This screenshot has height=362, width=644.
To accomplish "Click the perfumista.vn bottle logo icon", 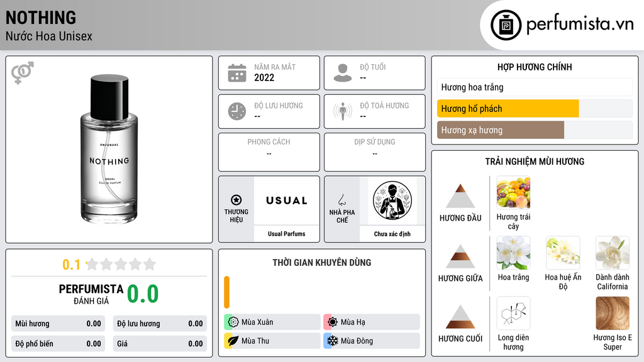I will pos(506,25).
